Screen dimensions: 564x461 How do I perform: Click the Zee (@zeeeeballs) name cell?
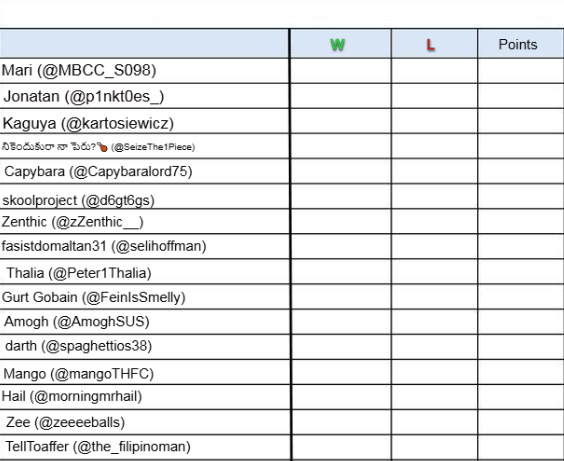(x=144, y=423)
